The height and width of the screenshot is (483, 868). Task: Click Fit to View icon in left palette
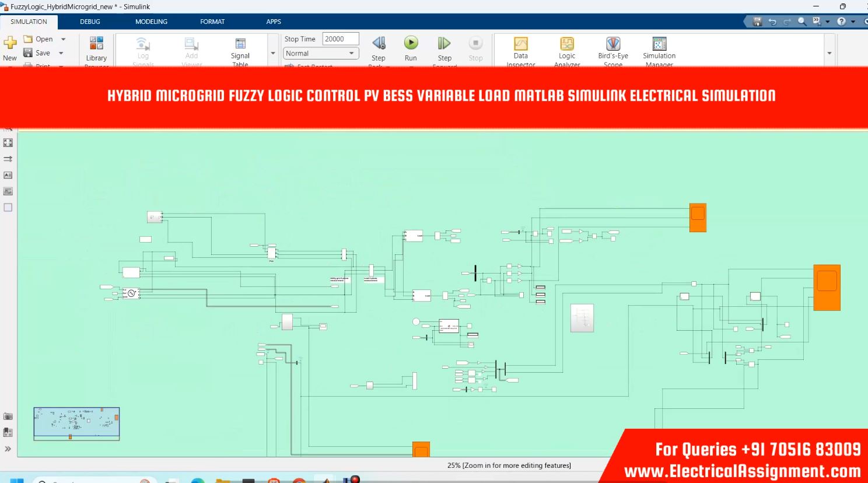pos(8,142)
